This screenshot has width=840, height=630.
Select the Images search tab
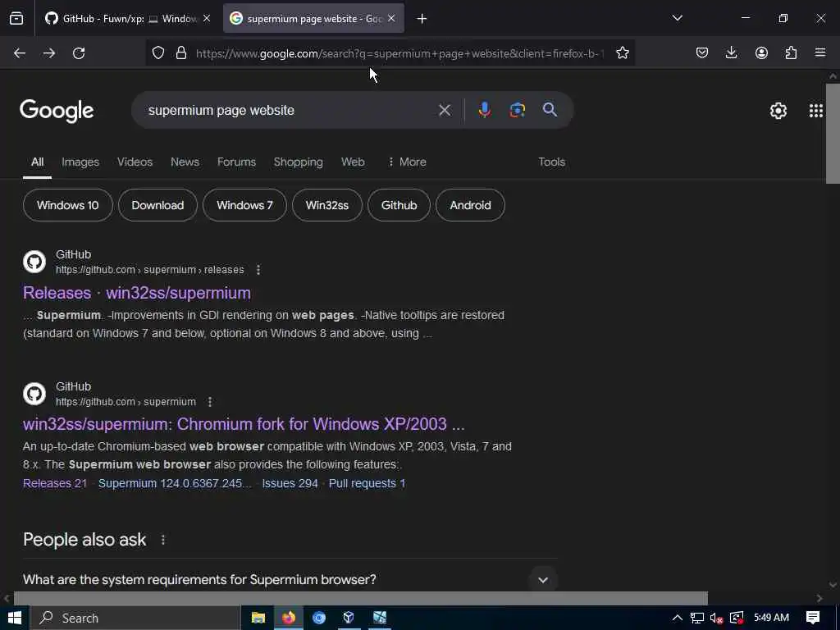click(x=80, y=162)
